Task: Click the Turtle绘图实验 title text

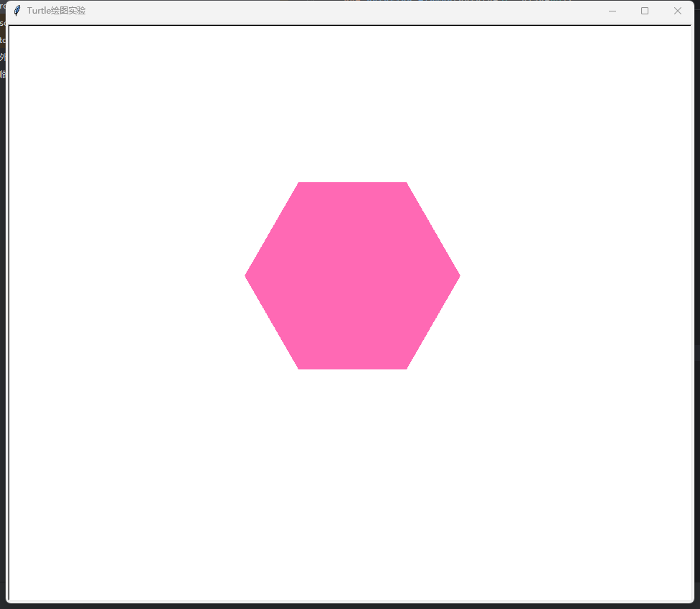Action: 56,11
